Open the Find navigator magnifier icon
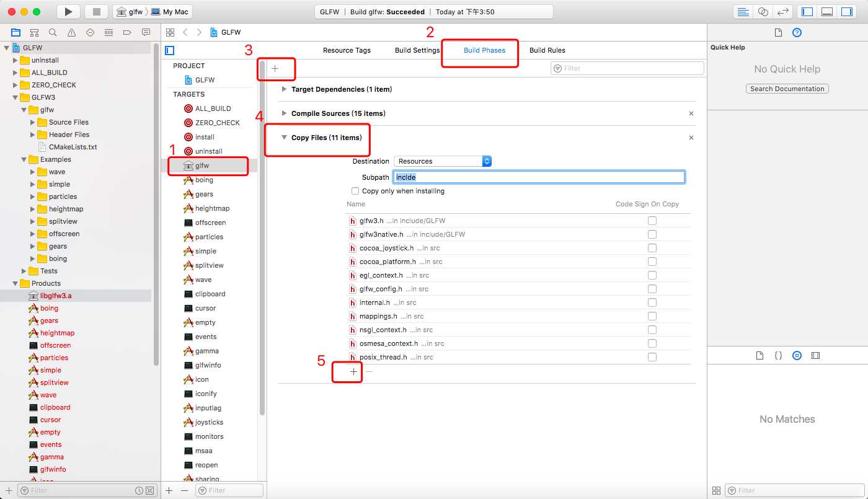868x499 pixels. (53, 32)
